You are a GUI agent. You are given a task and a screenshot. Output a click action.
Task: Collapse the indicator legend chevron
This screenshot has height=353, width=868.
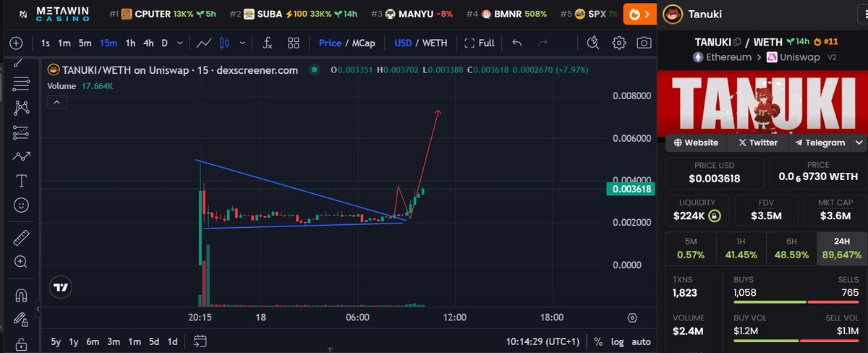tap(58, 103)
